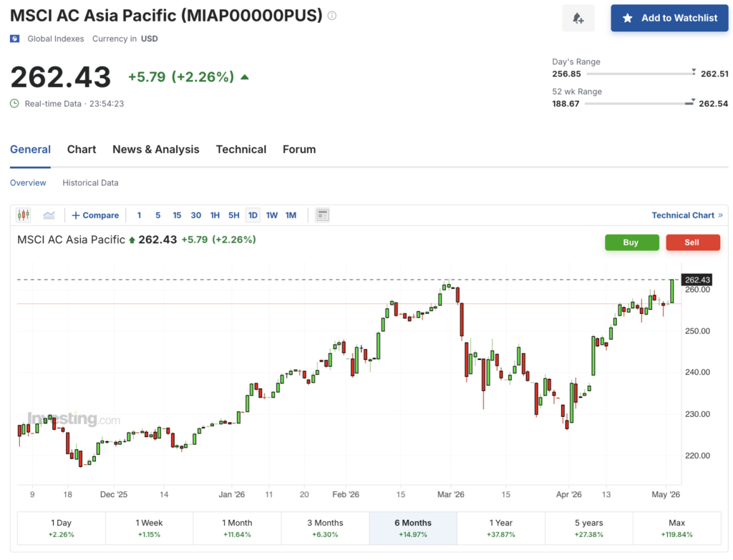
Task: Click the red Sell button
Action: coord(693,242)
